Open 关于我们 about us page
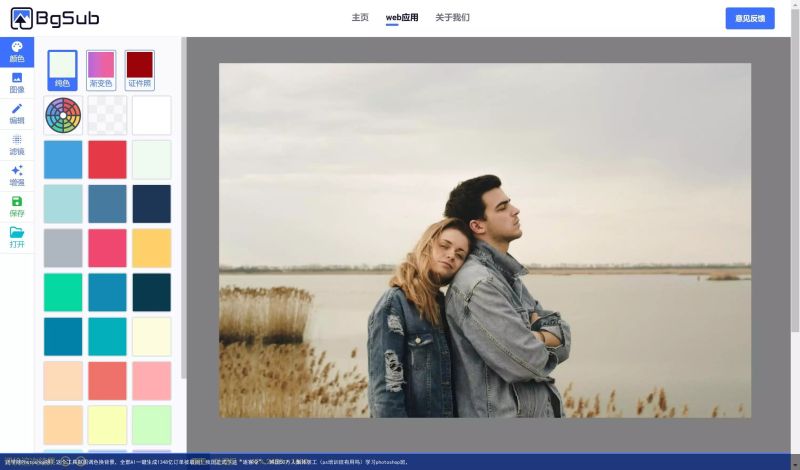800x470 pixels. pos(452,17)
